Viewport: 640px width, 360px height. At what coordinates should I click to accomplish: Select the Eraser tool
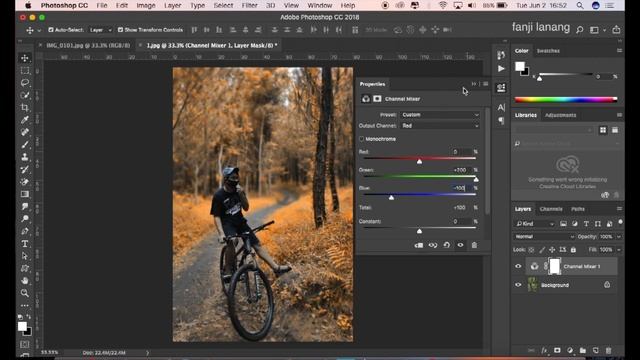point(25,182)
